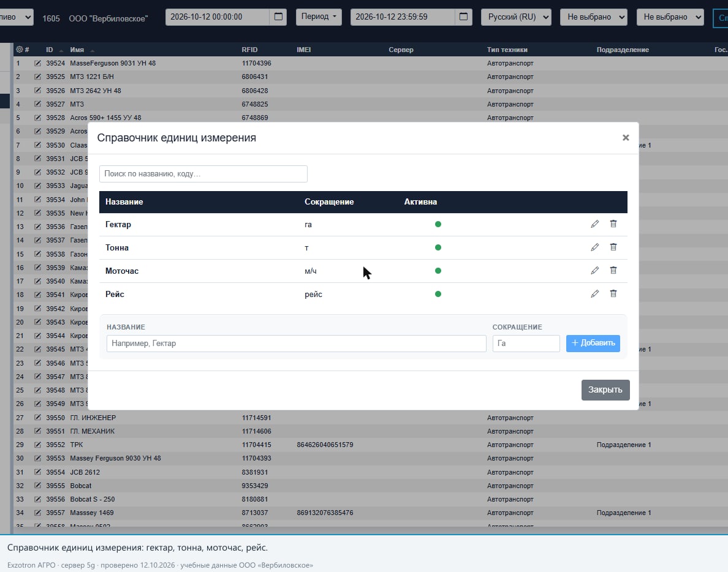Open the Русский (RU) language dropdown
The image size is (728, 572).
pyautogui.click(x=517, y=17)
